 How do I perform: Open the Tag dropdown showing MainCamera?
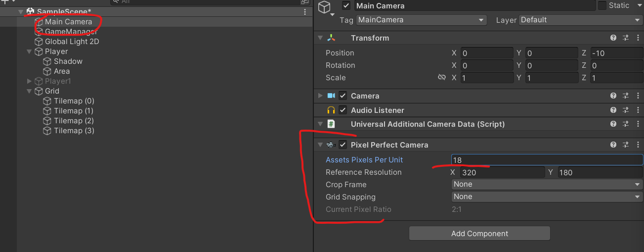[x=421, y=20]
